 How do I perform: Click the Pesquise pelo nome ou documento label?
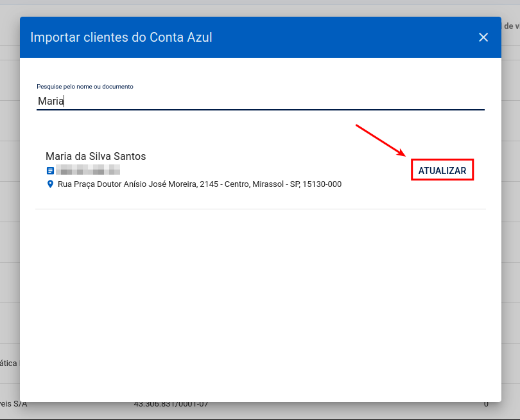pos(85,87)
